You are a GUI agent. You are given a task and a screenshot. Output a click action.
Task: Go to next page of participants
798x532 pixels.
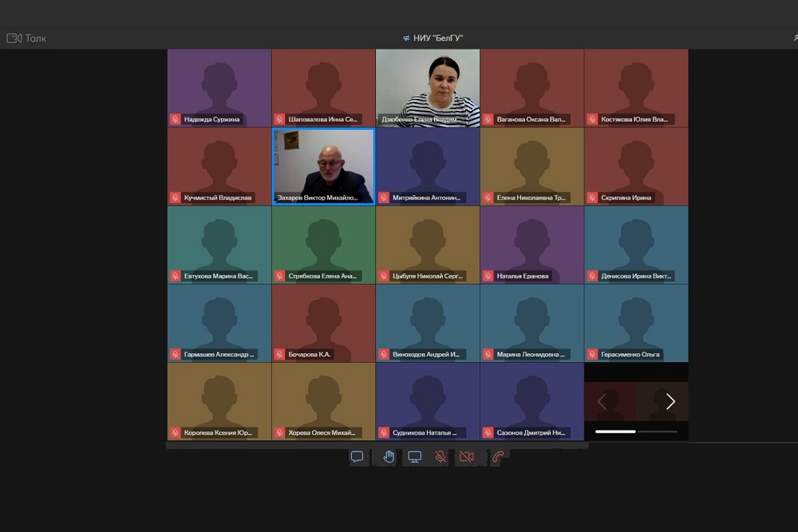(670, 402)
